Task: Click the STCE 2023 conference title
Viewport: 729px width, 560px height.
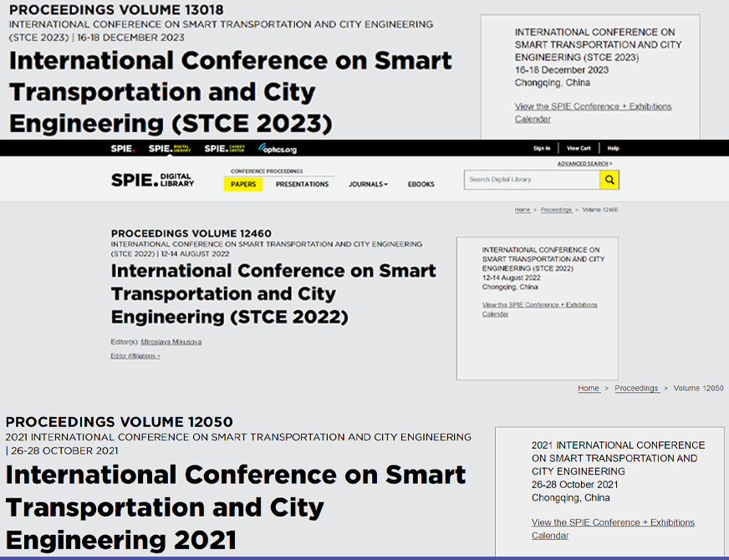Action: [230, 92]
